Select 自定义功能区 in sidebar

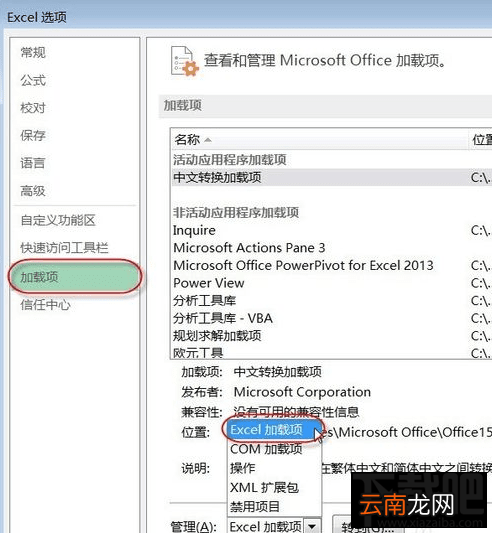click(x=58, y=221)
